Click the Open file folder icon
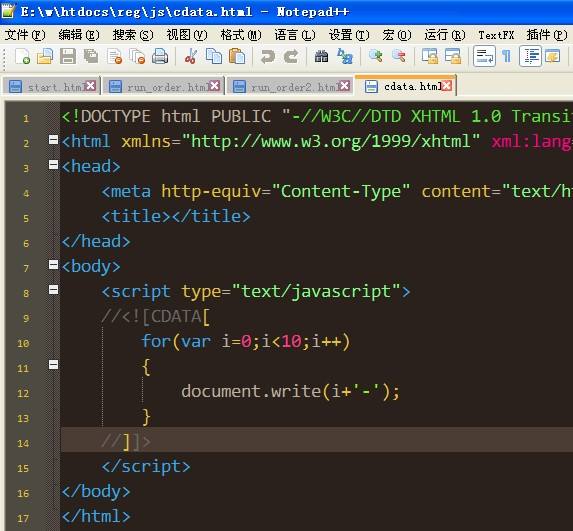 coord(45,57)
